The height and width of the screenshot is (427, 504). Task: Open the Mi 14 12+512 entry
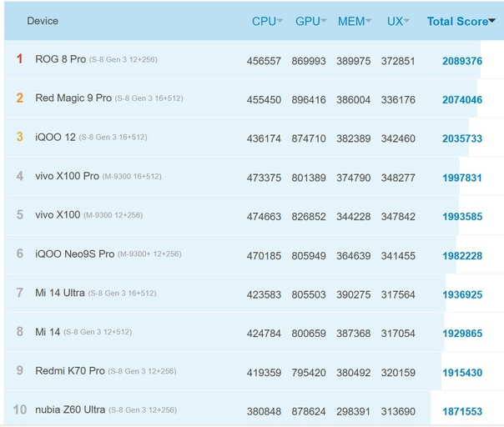pyautogui.click(x=47, y=332)
